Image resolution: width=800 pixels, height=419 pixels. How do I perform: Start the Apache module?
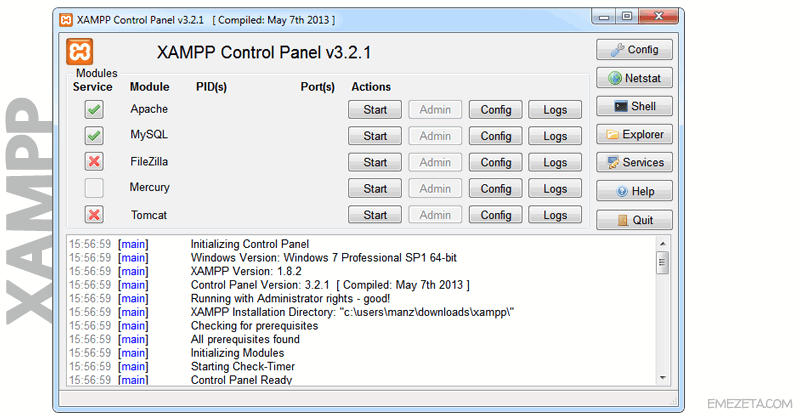[375, 110]
